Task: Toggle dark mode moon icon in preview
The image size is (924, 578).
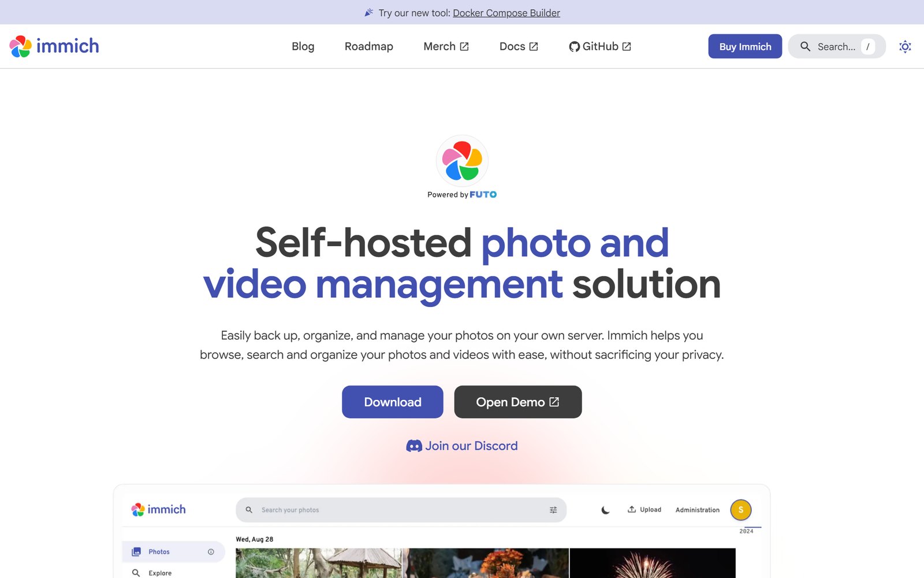Action: (605, 510)
